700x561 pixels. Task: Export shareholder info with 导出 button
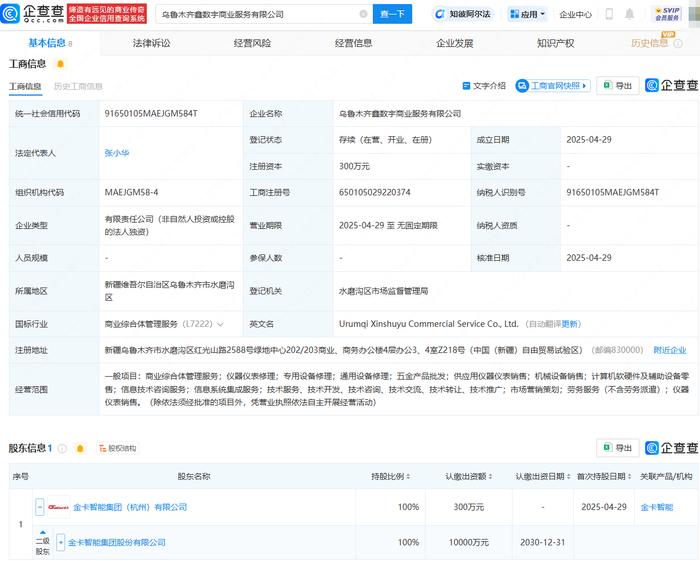click(x=617, y=448)
